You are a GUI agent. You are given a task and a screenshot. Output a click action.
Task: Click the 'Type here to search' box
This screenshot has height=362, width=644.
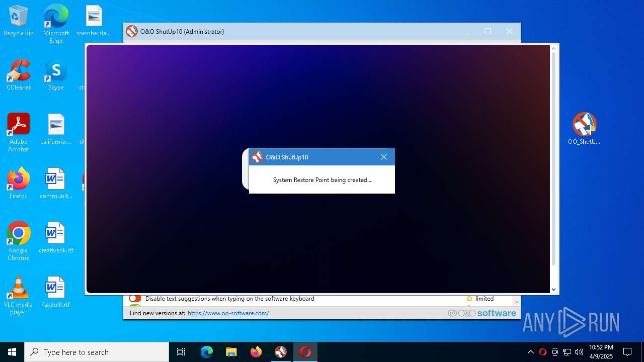point(97,352)
